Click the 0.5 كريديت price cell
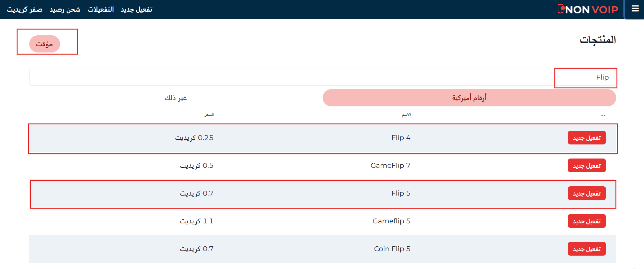Image resolution: width=644 pixels, height=269 pixels. pos(197,165)
